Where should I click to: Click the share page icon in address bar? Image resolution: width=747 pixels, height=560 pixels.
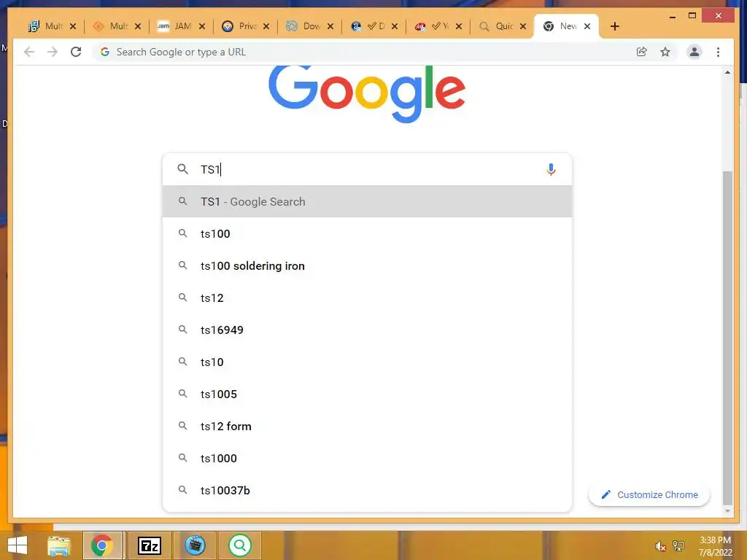click(642, 52)
